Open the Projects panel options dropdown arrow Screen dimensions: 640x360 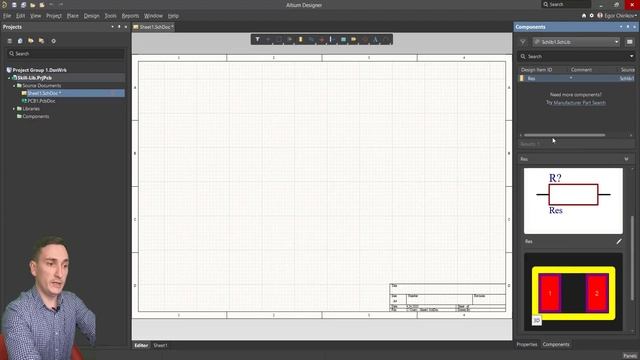click(113, 27)
